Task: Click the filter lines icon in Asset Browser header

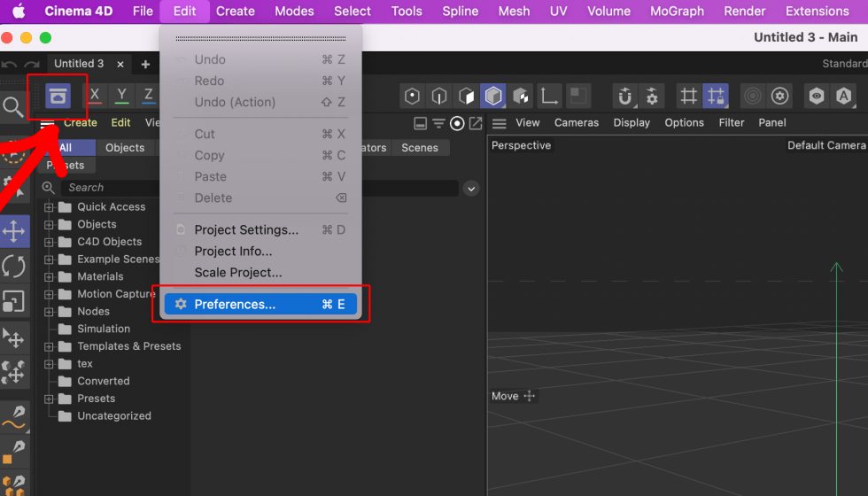Action: (x=438, y=123)
